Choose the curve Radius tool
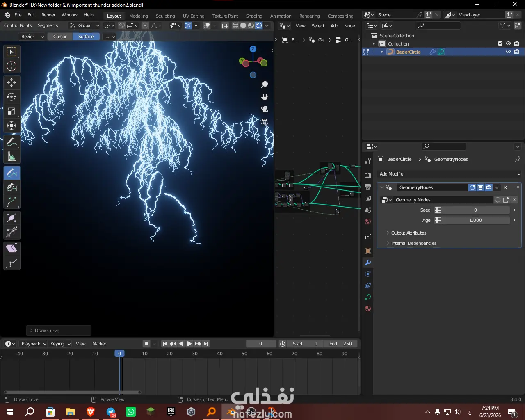Image resolution: width=525 pixels, height=420 pixels. click(11, 218)
